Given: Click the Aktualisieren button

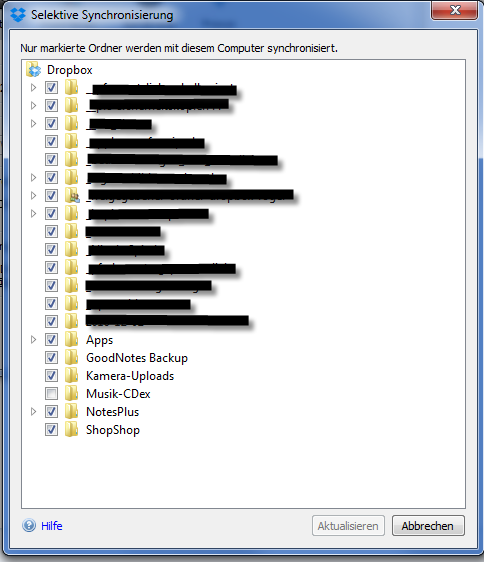Looking at the screenshot, I should [348, 526].
